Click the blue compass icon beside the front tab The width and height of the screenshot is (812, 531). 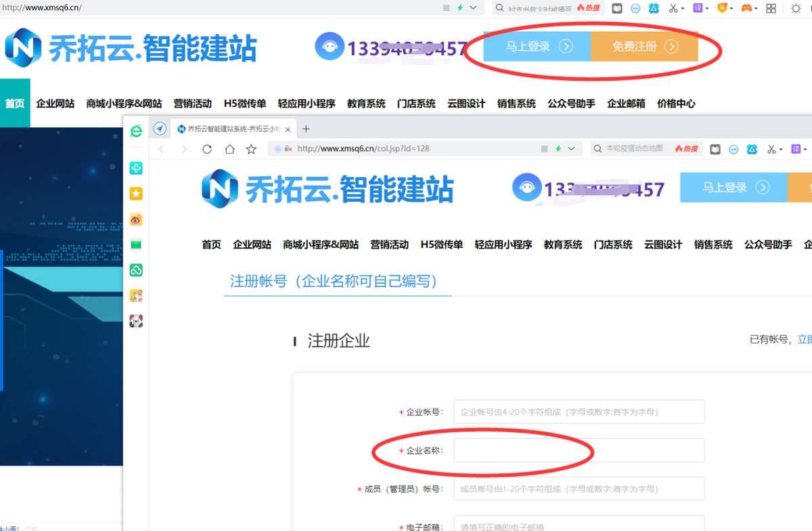[160, 129]
